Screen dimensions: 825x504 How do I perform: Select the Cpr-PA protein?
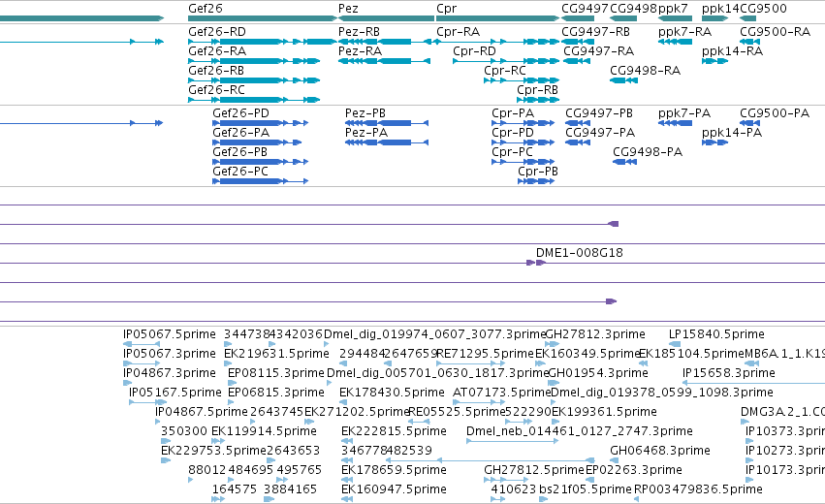513,113
